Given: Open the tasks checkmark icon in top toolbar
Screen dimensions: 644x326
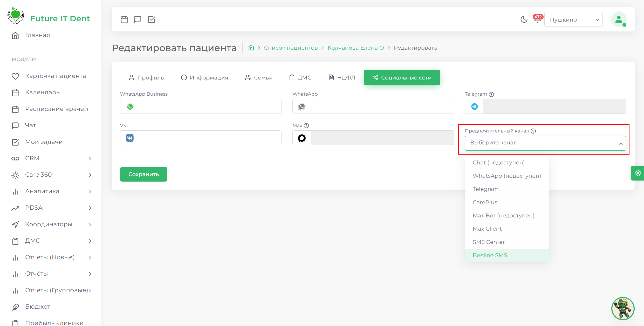Looking at the screenshot, I should [152, 19].
